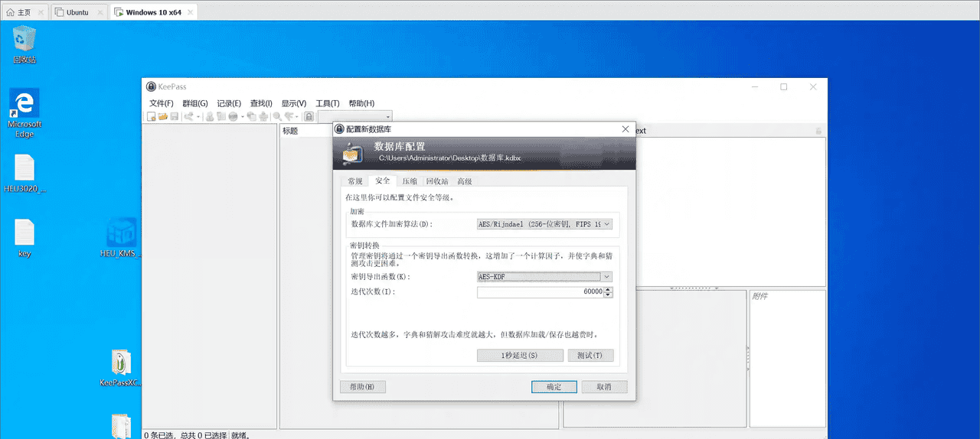
Task: Click the Copy User Name toolbar icon
Action: [210, 116]
